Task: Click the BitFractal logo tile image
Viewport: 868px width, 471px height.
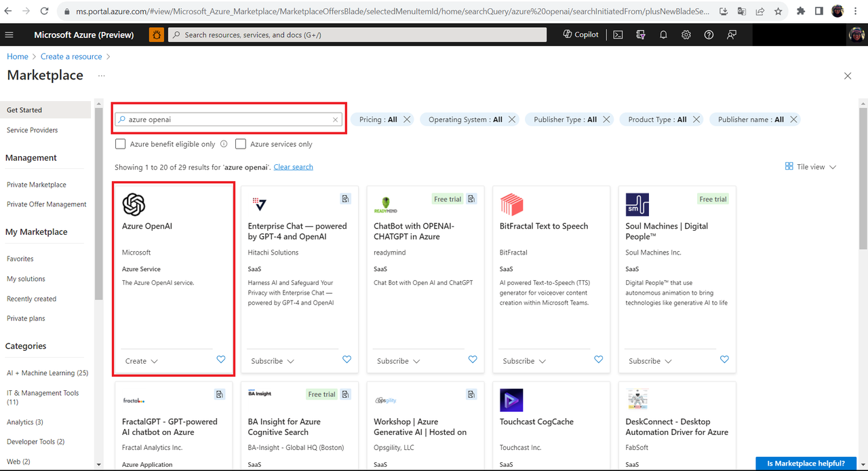Action: [x=511, y=204]
